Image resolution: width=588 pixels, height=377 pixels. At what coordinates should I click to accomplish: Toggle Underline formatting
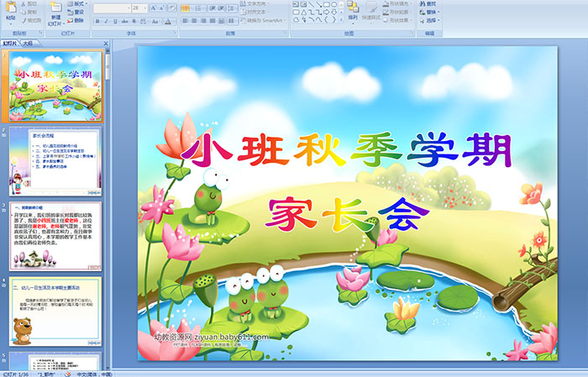(115, 21)
